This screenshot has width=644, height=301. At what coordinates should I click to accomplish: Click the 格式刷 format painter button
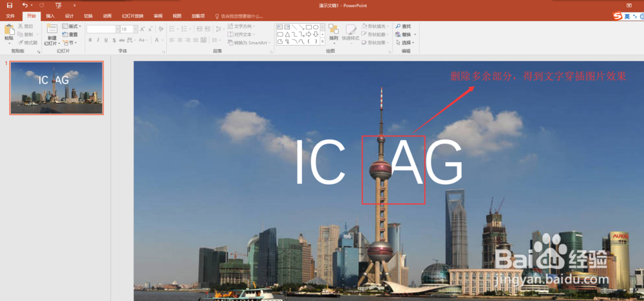tap(28, 42)
